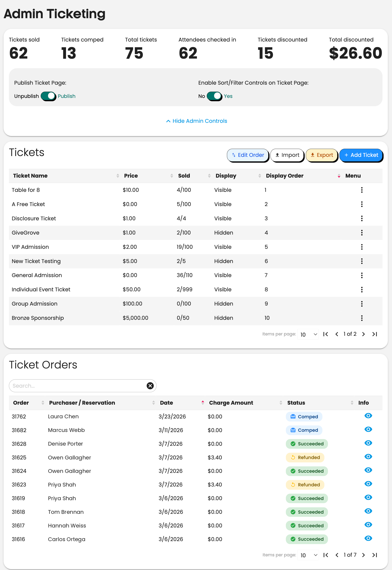Open Ticket Orders items per page dropdown
The image size is (392, 570).
(x=308, y=555)
